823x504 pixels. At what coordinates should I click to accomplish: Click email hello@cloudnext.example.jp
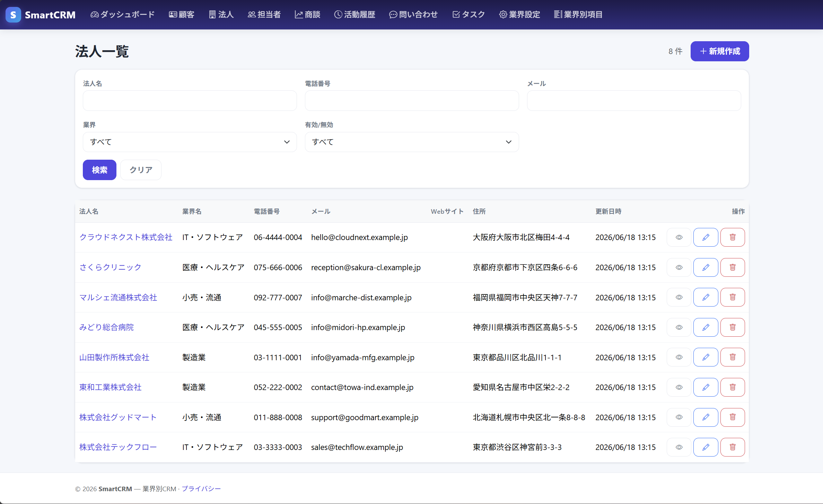(359, 237)
